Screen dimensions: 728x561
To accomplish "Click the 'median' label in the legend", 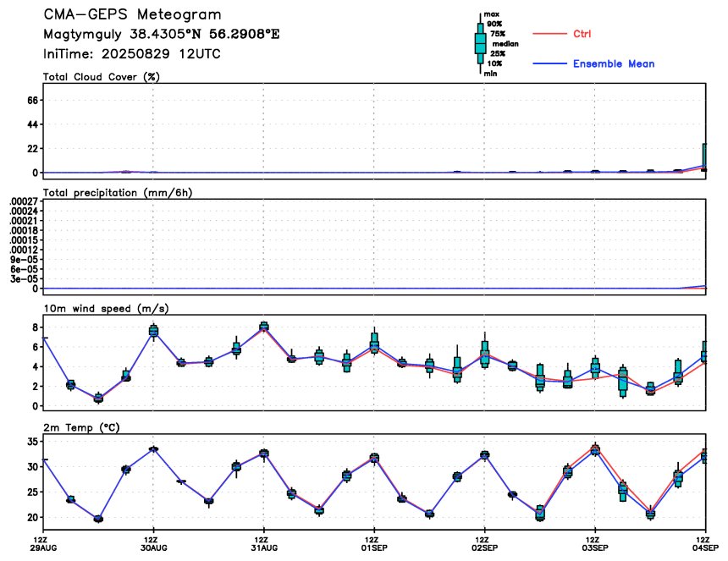I will coord(505,44).
